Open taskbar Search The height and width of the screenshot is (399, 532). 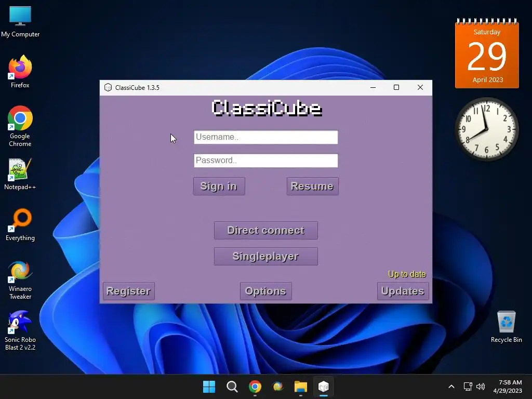pyautogui.click(x=232, y=387)
